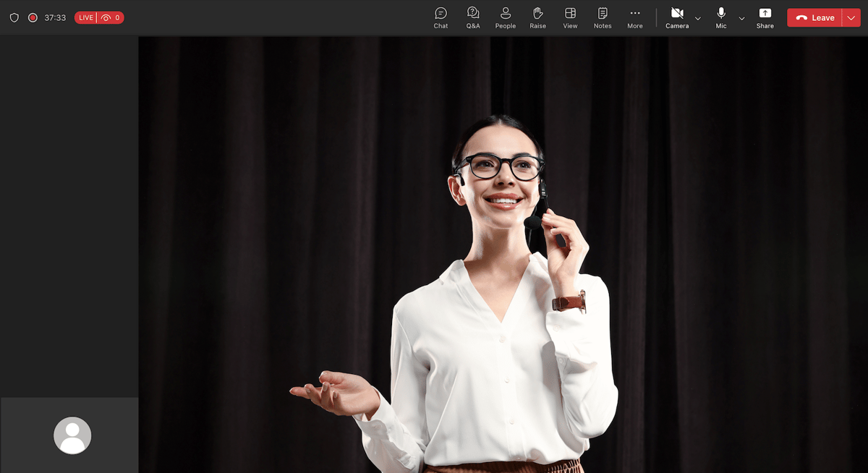
Task: Open the More options menu
Action: click(x=635, y=17)
